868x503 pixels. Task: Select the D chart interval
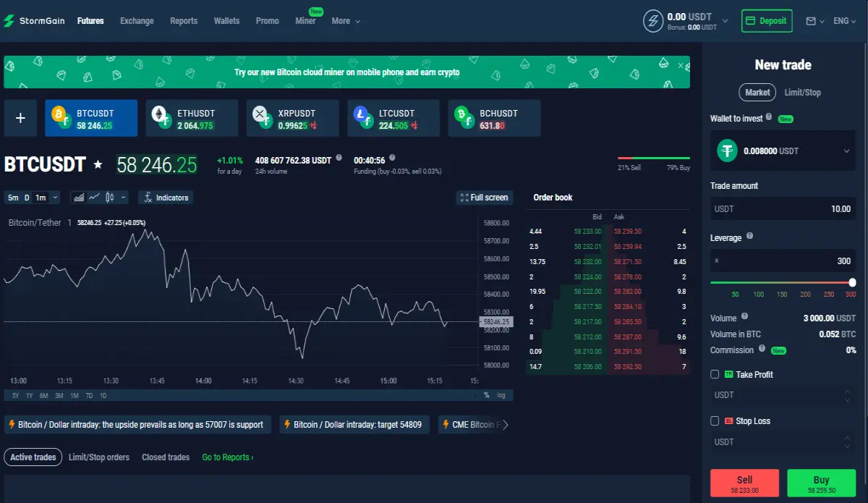[27, 198]
